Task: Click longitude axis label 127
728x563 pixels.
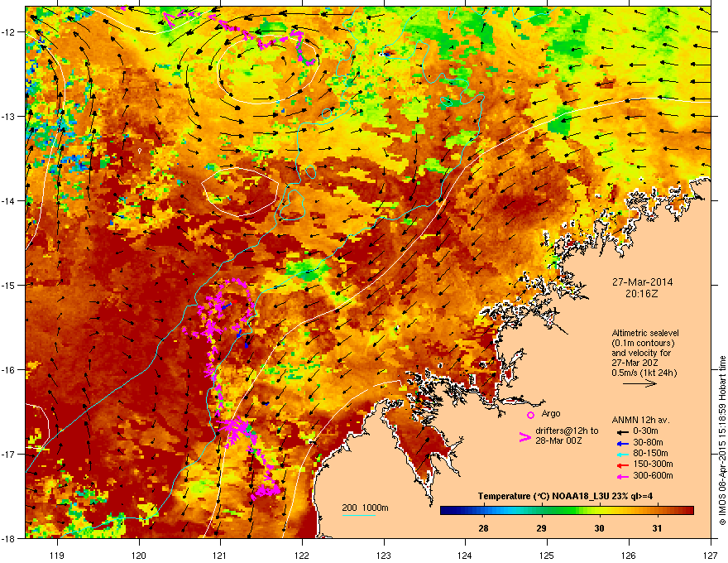Action: [711, 555]
